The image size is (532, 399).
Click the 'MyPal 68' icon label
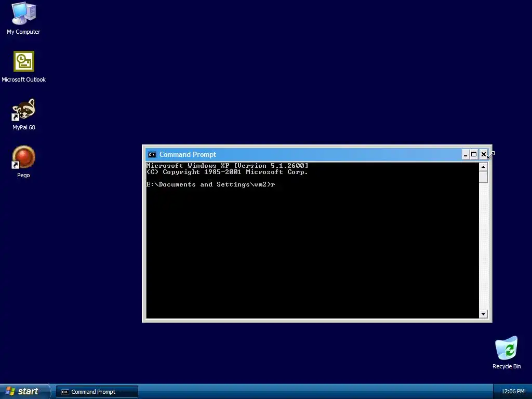click(x=24, y=128)
